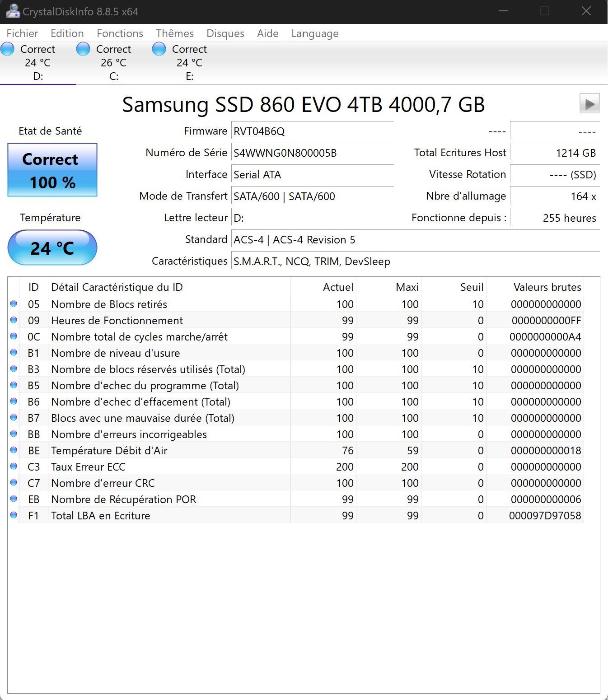Select the Total LBA en Ecriture text

coord(101,516)
